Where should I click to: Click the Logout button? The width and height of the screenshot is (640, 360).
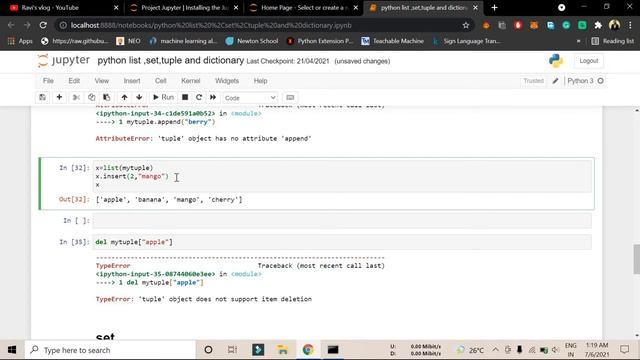[589, 61]
